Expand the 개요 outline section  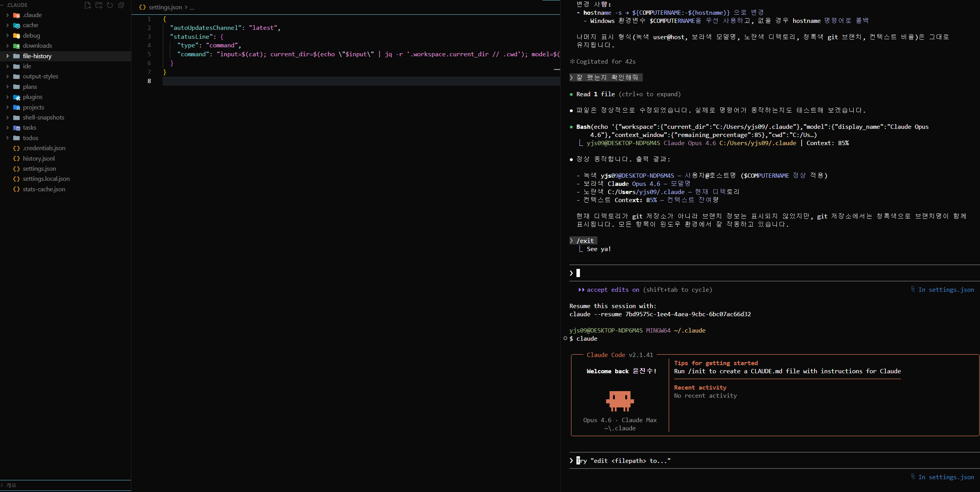[11, 485]
